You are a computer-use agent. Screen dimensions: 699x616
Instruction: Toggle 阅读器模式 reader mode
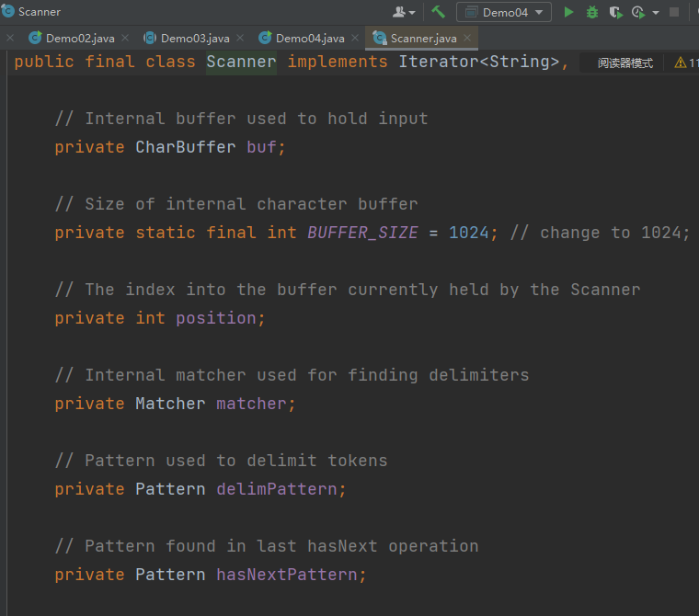625,63
